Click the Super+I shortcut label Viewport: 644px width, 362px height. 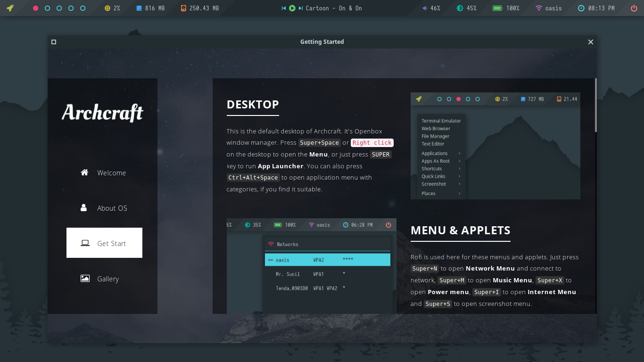(x=487, y=292)
